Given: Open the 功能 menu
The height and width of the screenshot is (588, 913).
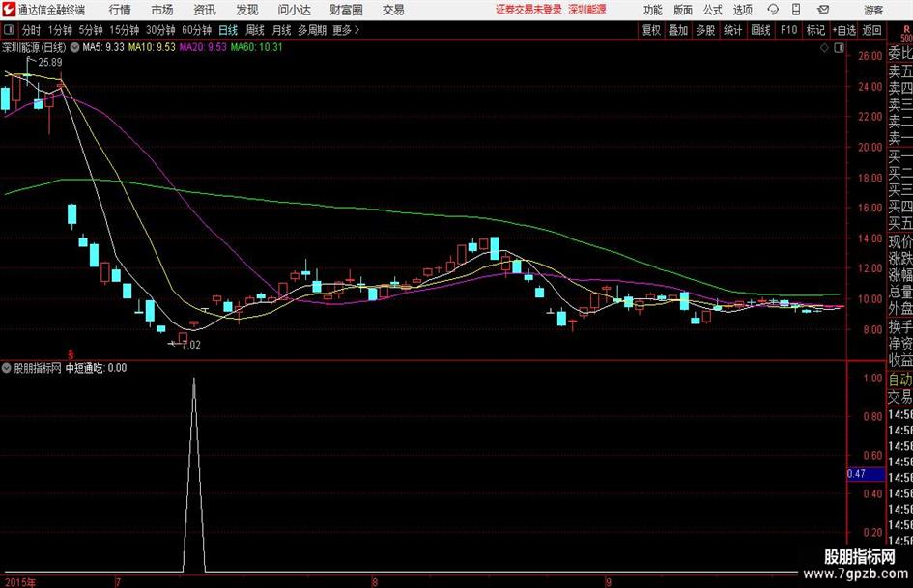Looking at the screenshot, I should [x=652, y=10].
